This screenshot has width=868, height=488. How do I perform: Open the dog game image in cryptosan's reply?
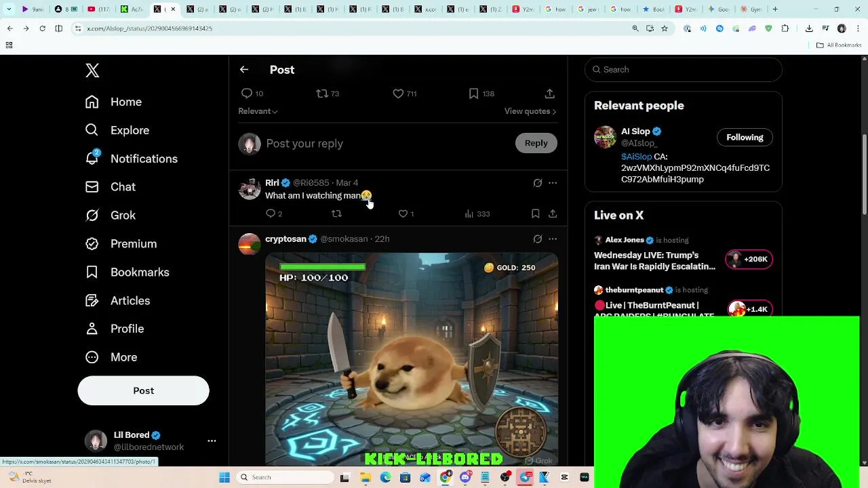point(412,359)
